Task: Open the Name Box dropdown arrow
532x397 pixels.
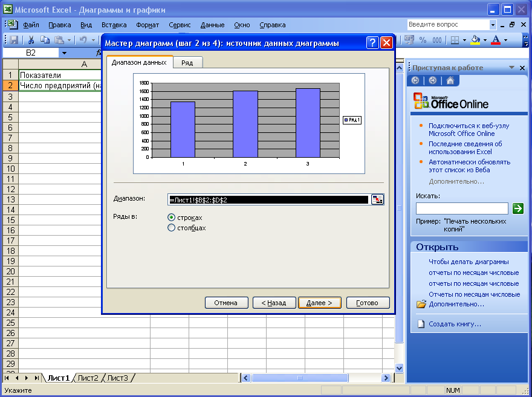Action: [x=64, y=54]
